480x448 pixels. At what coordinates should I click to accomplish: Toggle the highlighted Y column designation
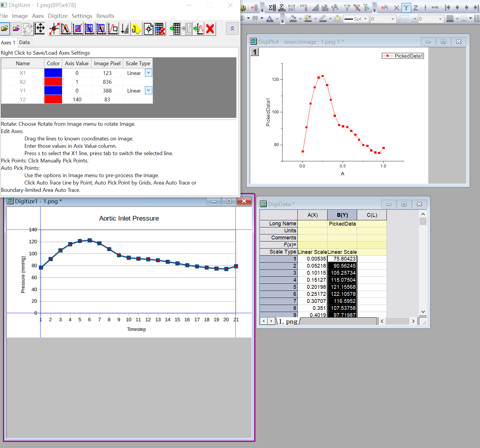(x=406, y=8)
